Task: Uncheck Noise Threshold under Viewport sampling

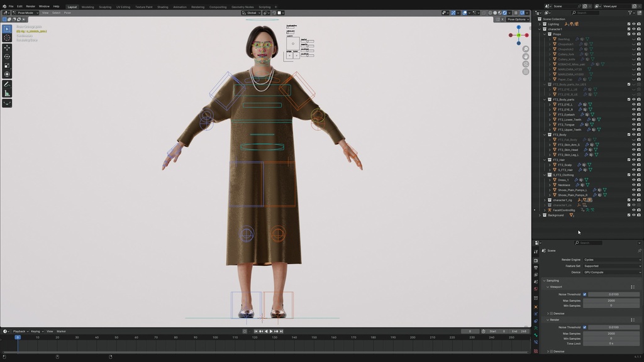Action: 584,294
